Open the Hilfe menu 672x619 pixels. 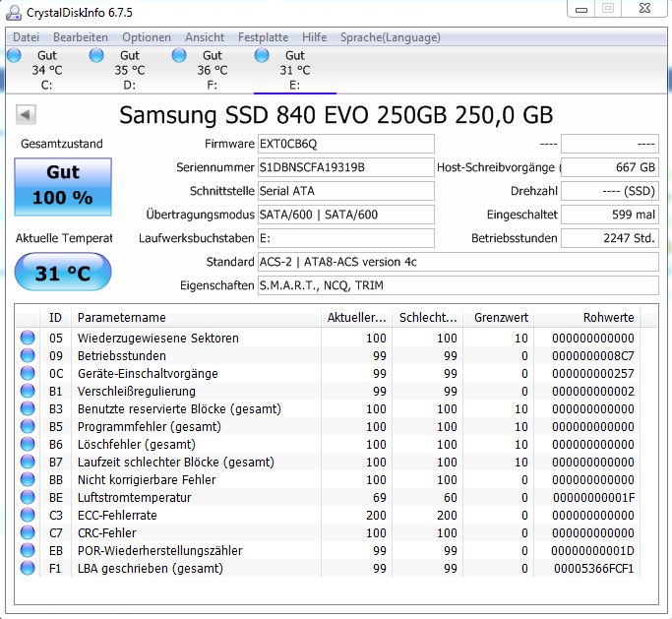pyautogui.click(x=314, y=37)
